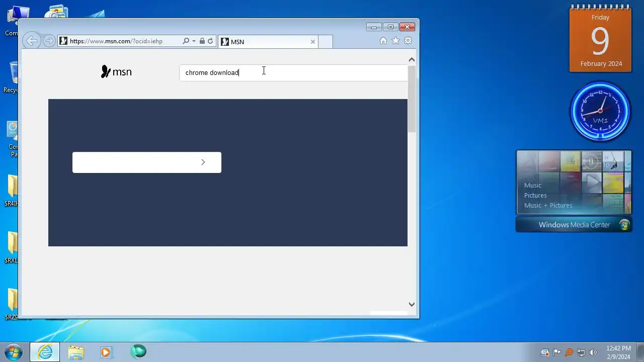Click the browser Forward arrow
This screenshot has height=362, width=644.
(x=49, y=41)
